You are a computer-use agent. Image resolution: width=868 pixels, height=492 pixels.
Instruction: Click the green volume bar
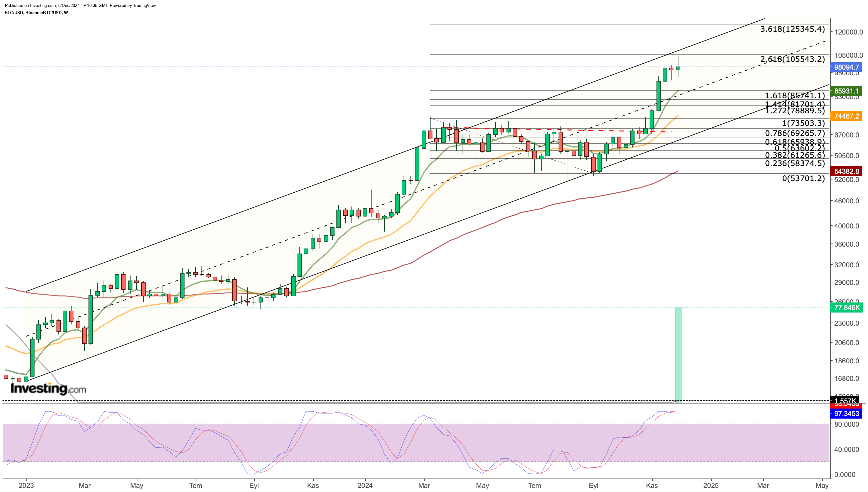pyautogui.click(x=678, y=355)
